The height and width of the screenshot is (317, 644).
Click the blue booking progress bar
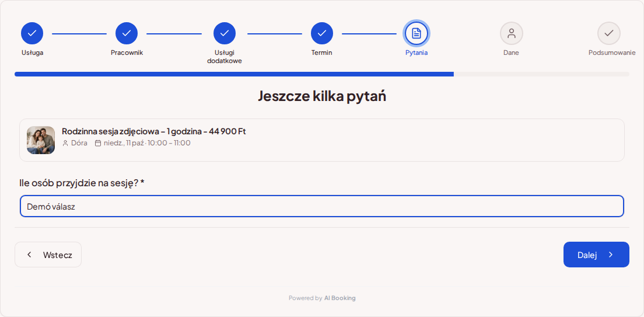[234, 74]
